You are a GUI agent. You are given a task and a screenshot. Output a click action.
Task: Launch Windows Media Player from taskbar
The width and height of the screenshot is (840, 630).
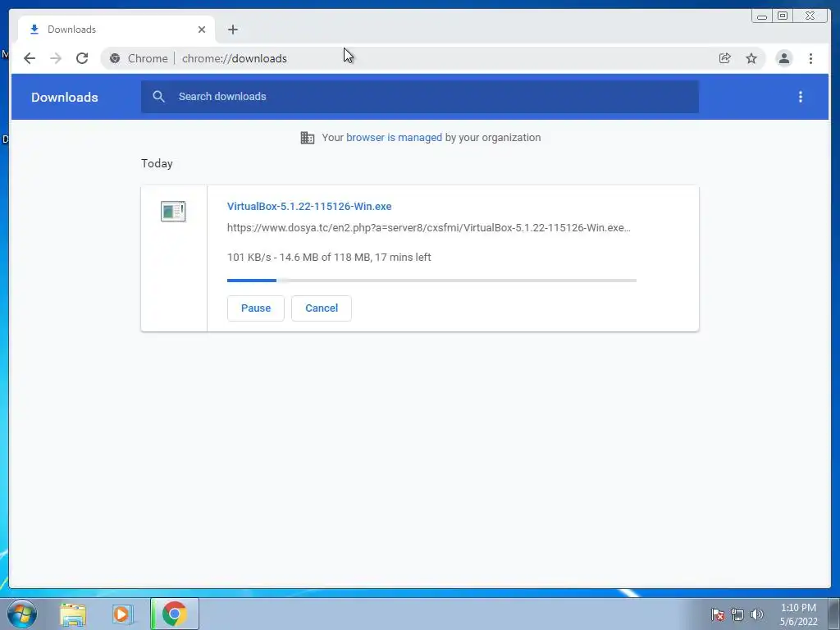(123, 614)
